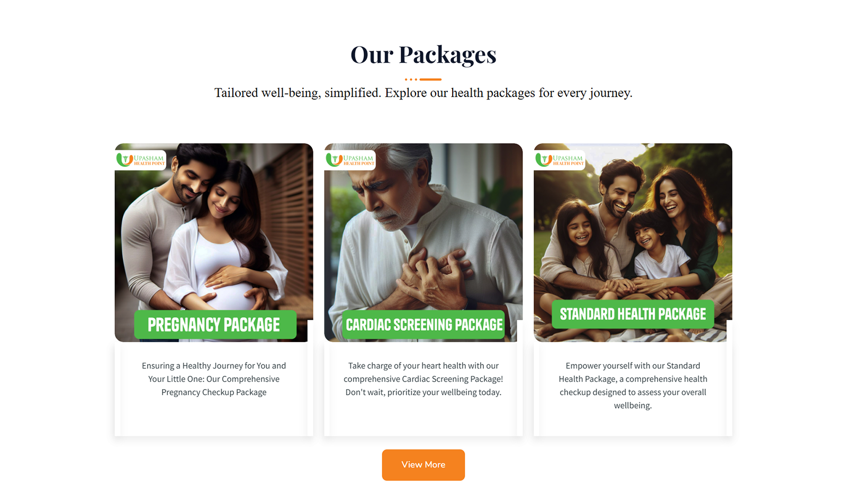847x504 pixels.
Task: Click the white area below Pregnancy description
Action: pyautogui.click(x=214, y=417)
